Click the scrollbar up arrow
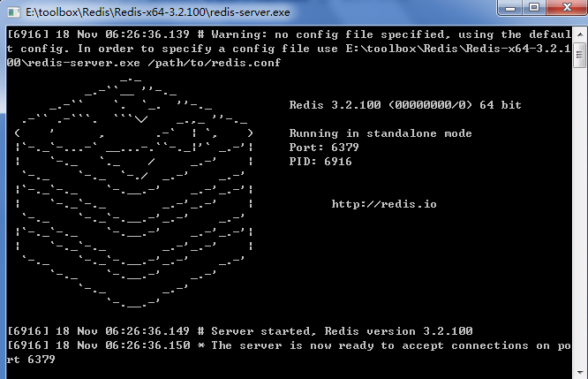 point(580,34)
